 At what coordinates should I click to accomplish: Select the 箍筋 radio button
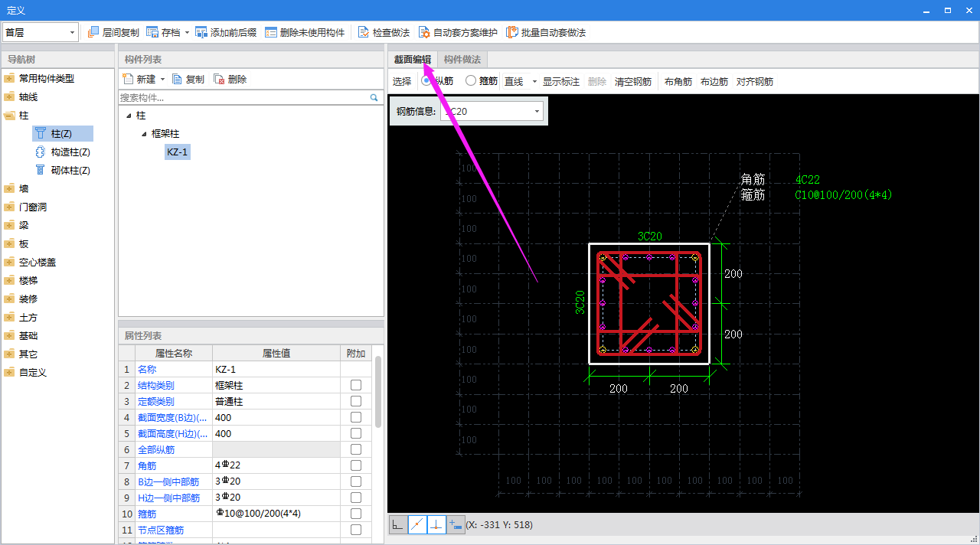click(471, 80)
